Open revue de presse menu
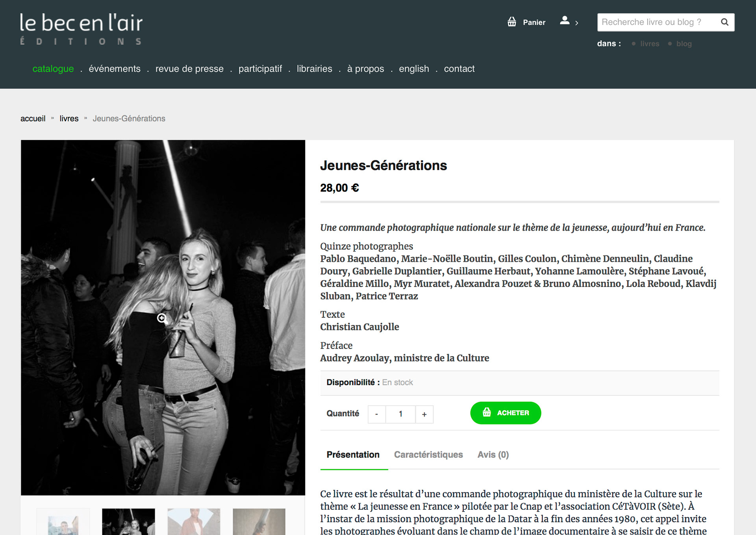Image resolution: width=756 pixels, height=535 pixels. [x=189, y=69]
